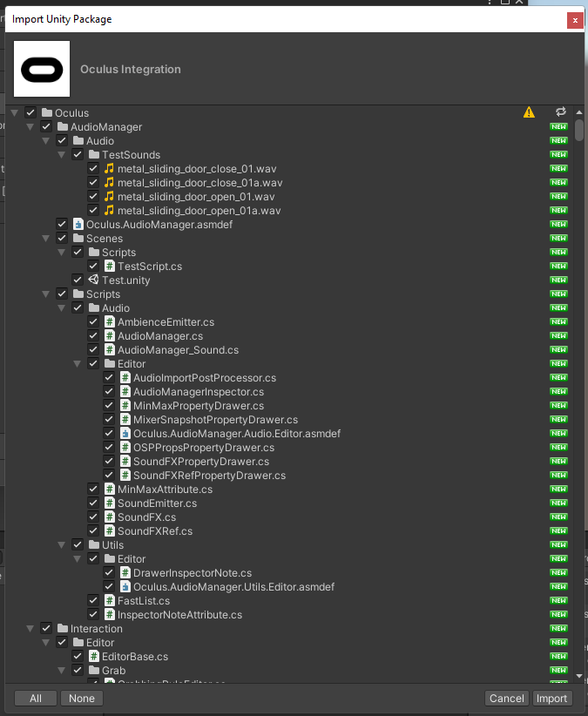Click the asmdef icon of Oculus.AudioManager.Utils.Editor.asmdef

coord(125,587)
